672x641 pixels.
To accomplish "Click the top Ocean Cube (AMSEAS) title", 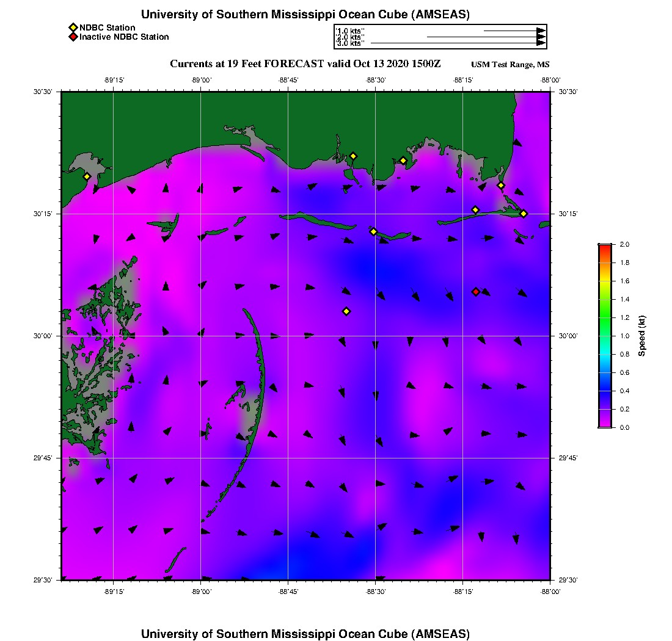I will [x=305, y=15].
